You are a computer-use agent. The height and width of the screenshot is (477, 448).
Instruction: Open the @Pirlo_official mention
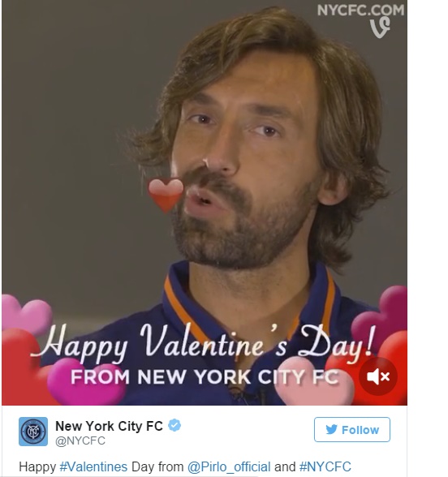(x=229, y=467)
